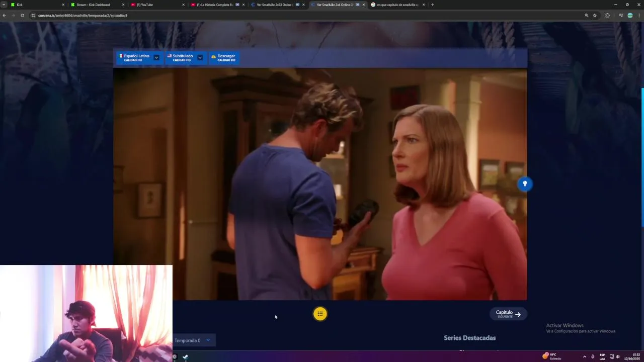Open the Subtitulado option dropdown arrow
Screen dimensions: 644x362
200,58
